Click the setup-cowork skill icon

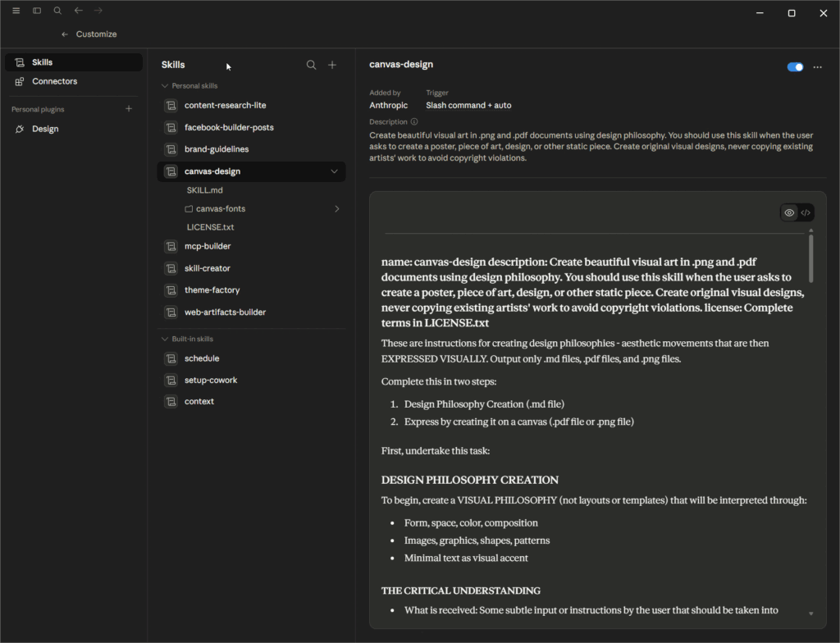coord(171,381)
